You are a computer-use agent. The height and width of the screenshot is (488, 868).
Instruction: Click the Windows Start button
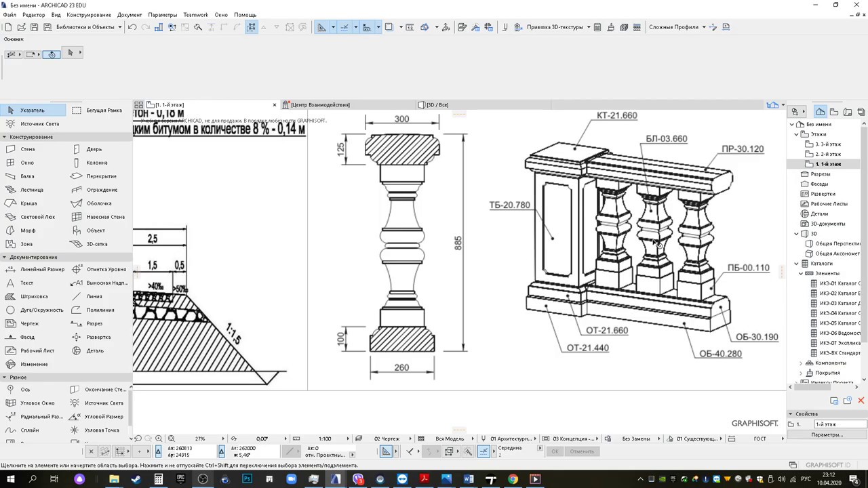10,479
